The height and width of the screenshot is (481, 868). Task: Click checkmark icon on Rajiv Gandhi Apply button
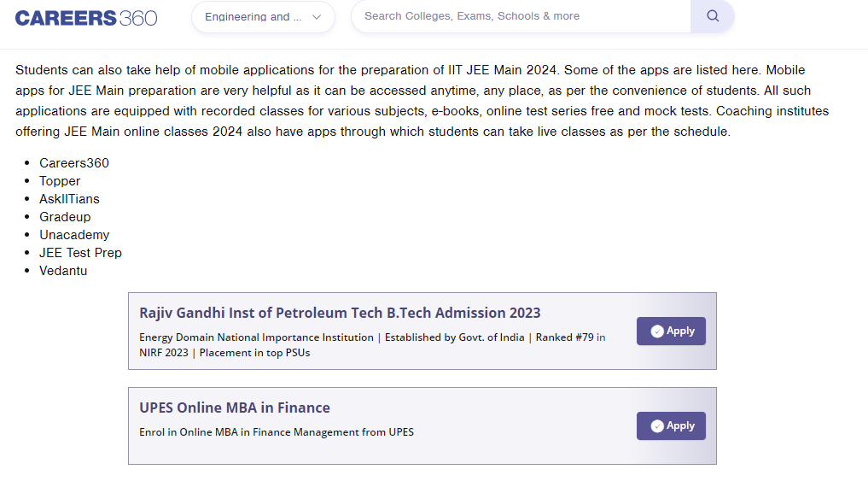(657, 331)
